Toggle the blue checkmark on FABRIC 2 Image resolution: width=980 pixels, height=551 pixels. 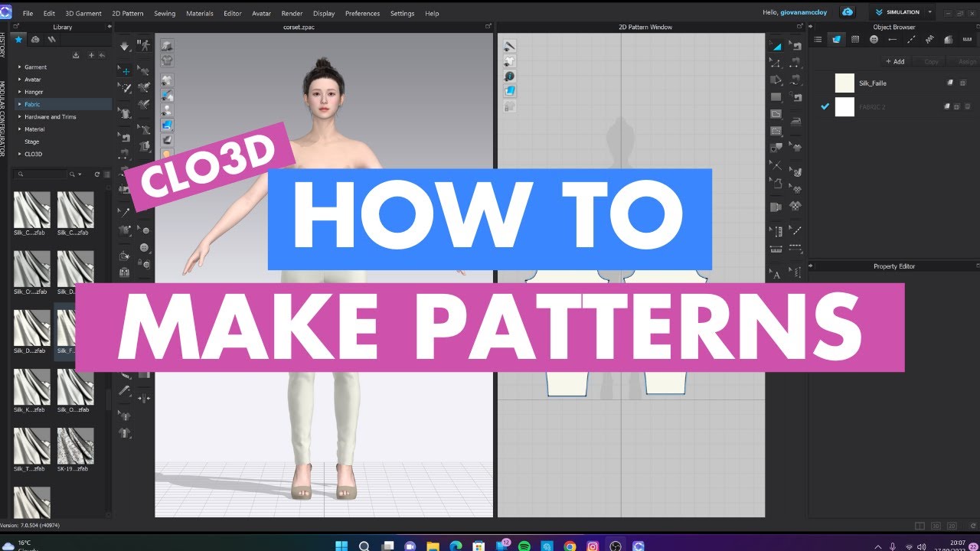click(825, 106)
